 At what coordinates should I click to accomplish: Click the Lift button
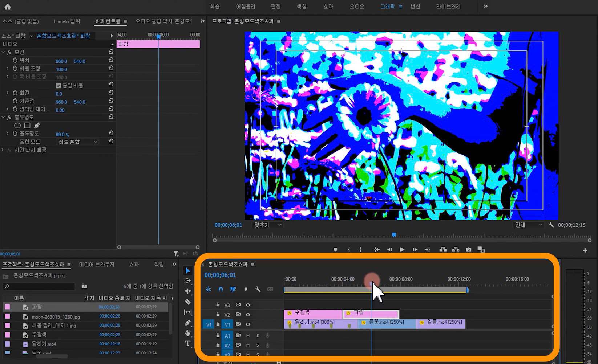pyautogui.click(x=443, y=250)
